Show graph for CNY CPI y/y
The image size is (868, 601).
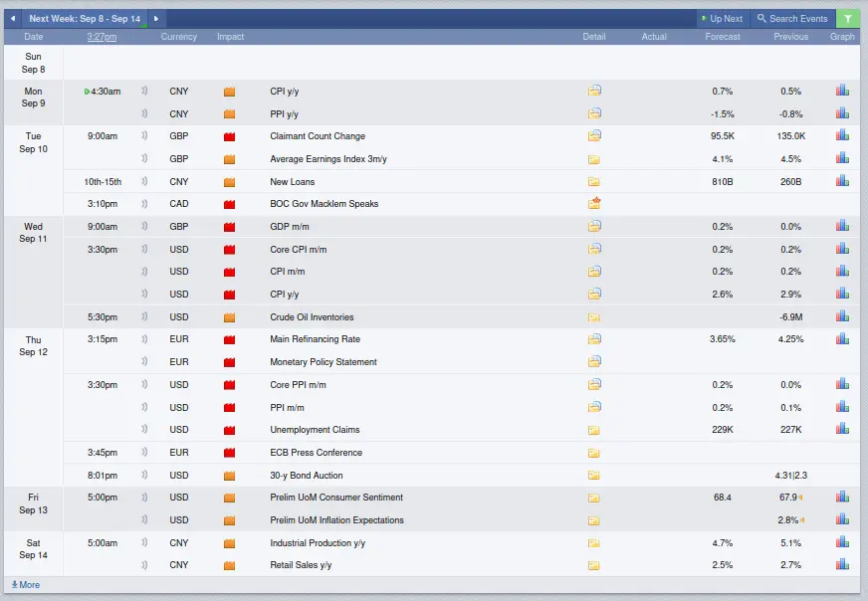842,91
